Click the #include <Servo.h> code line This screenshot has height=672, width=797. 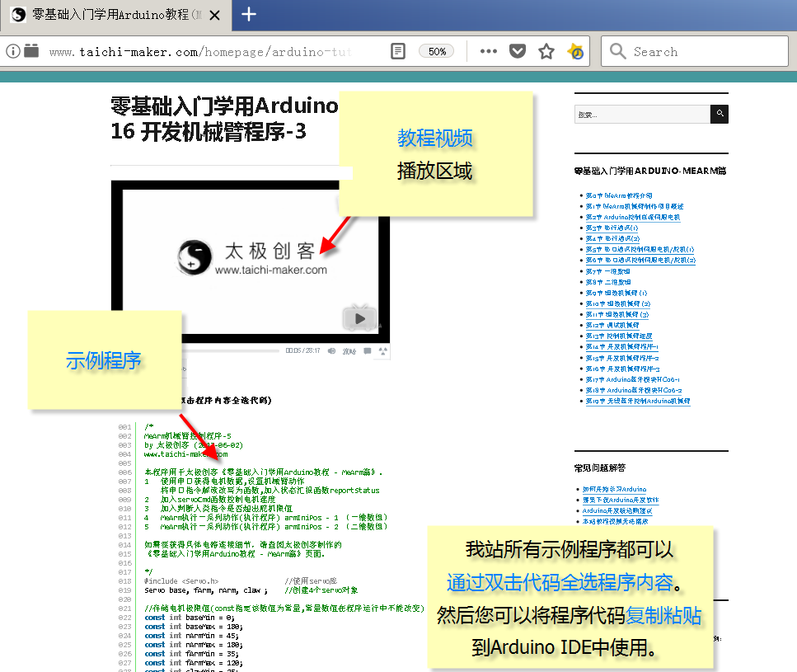pos(181,581)
